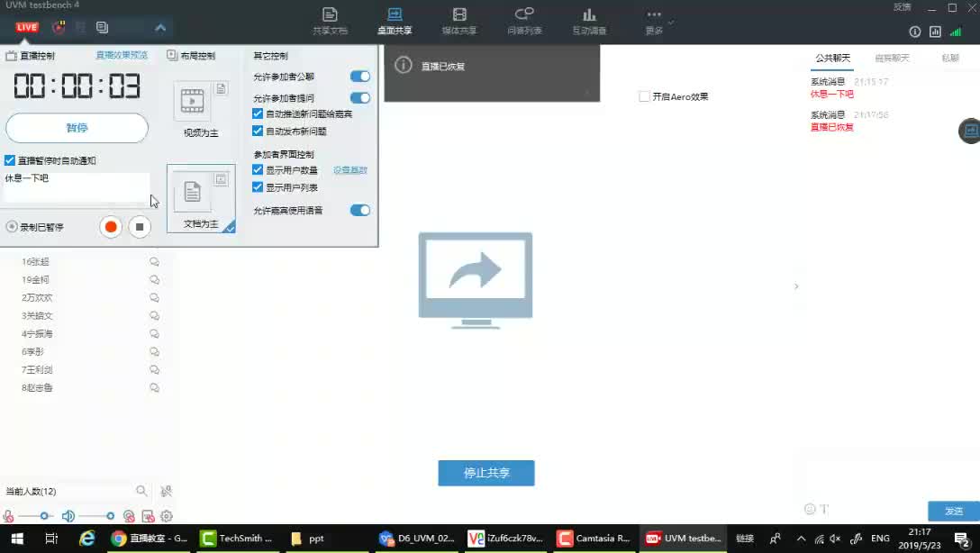Uncheck 显示用户数量 checkbox

point(258,170)
